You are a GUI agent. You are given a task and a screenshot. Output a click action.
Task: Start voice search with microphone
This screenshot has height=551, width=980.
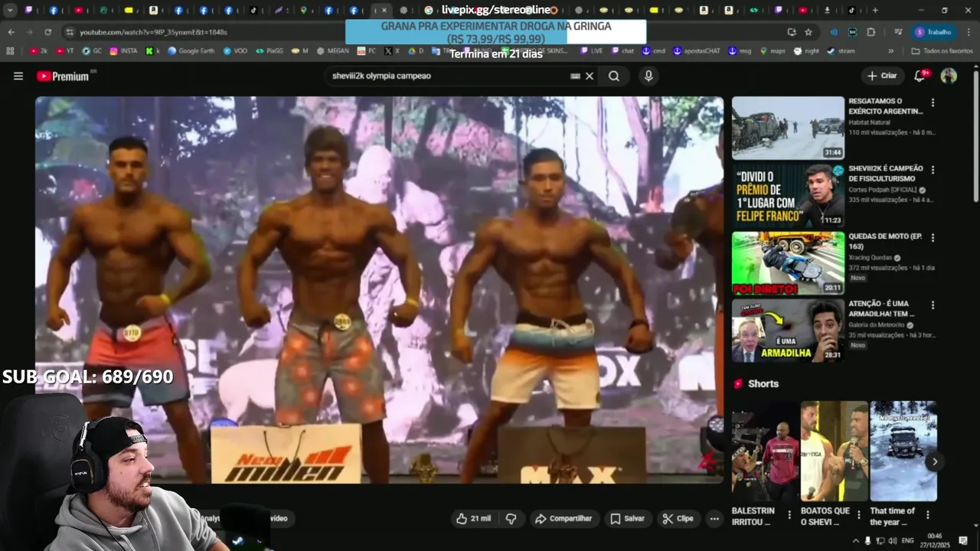(x=648, y=76)
